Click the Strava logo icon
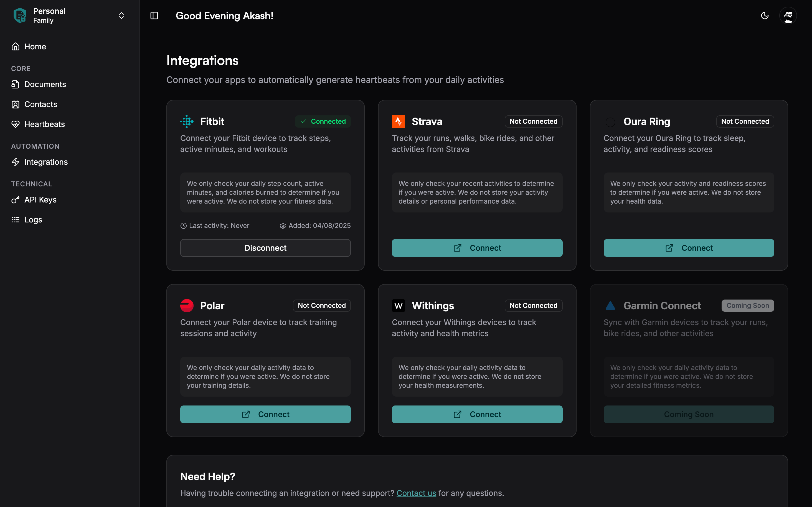Image resolution: width=812 pixels, height=507 pixels. point(398,121)
